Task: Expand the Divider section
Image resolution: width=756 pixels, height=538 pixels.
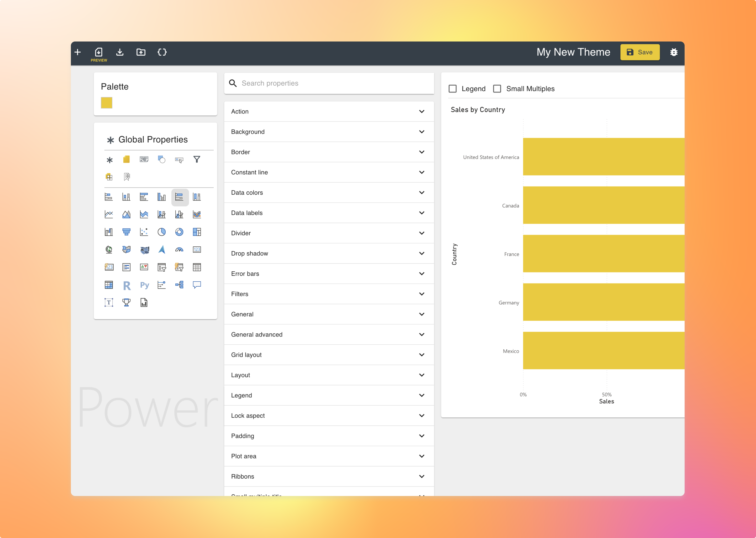Action: point(329,233)
